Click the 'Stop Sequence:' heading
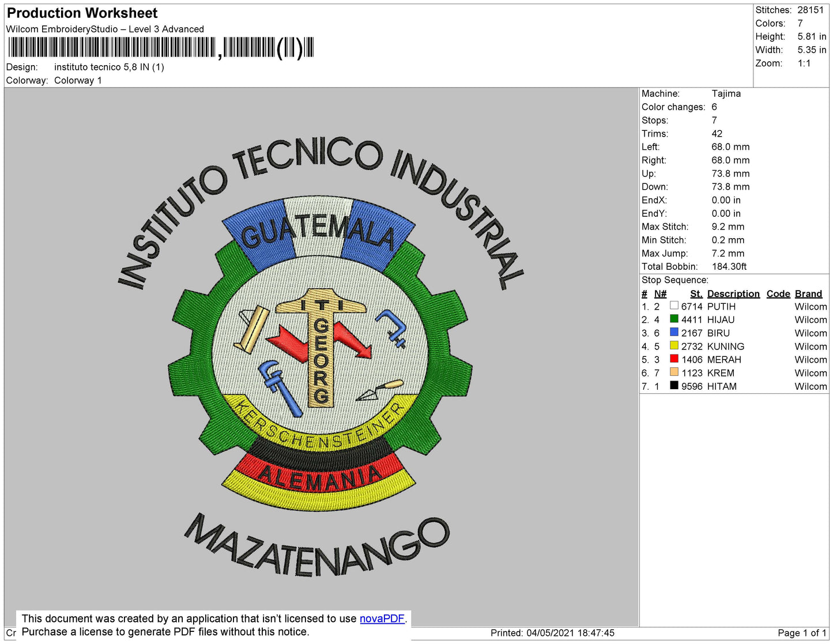Image resolution: width=833 pixels, height=644 pixels. pyautogui.click(x=674, y=280)
